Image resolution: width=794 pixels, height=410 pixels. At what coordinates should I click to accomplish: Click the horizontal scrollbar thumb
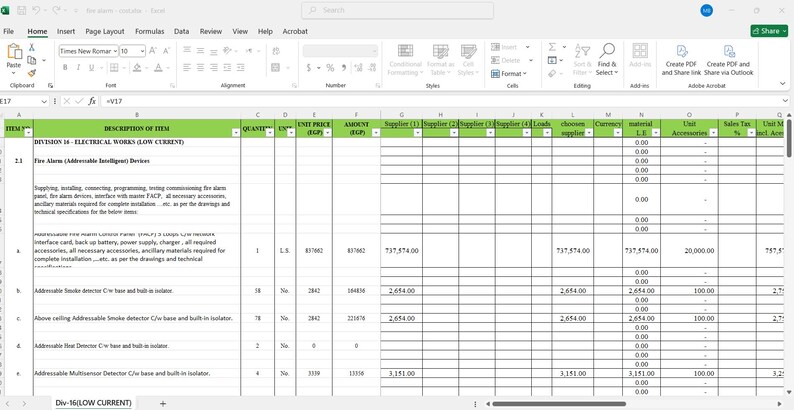coord(559,404)
